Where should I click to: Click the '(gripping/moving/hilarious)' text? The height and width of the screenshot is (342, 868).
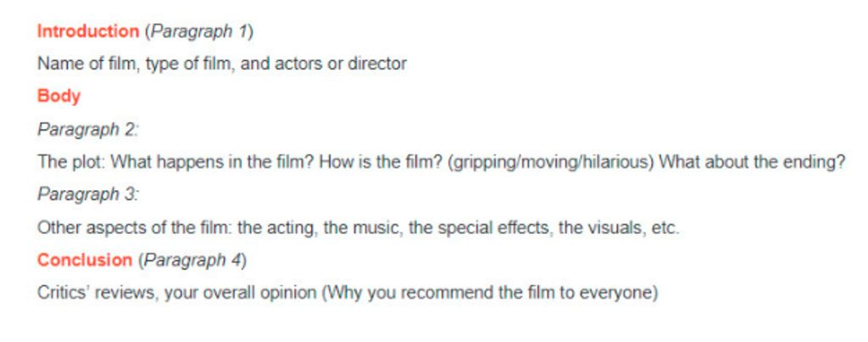point(553,163)
